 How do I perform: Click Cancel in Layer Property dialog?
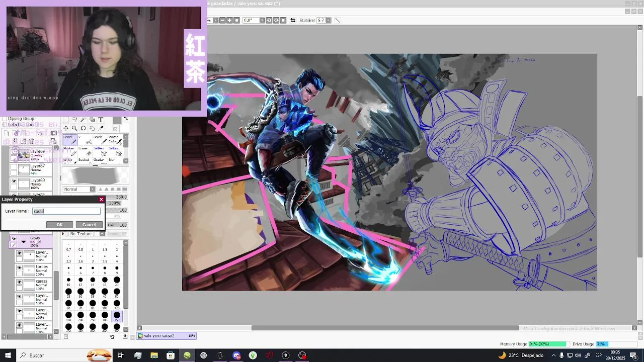tap(89, 225)
